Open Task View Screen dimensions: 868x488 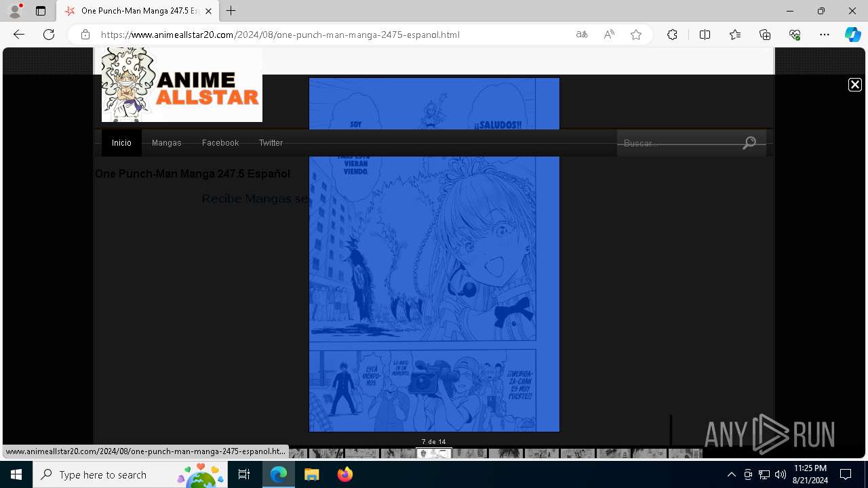point(245,474)
